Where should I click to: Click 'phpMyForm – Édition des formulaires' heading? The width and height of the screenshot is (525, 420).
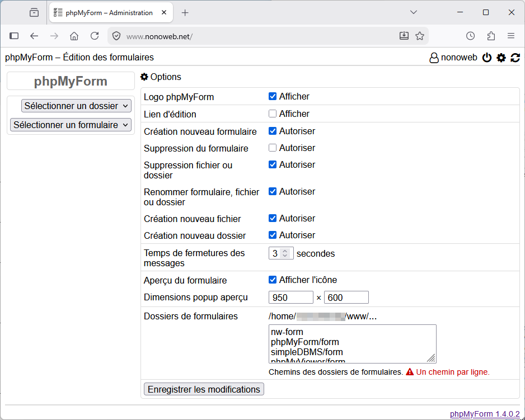[79, 57]
